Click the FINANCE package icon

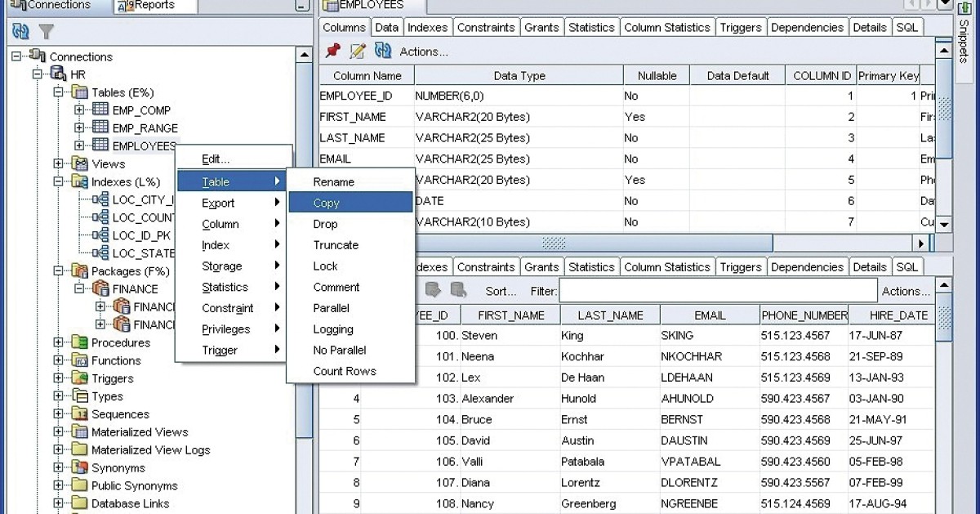coord(100,288)
